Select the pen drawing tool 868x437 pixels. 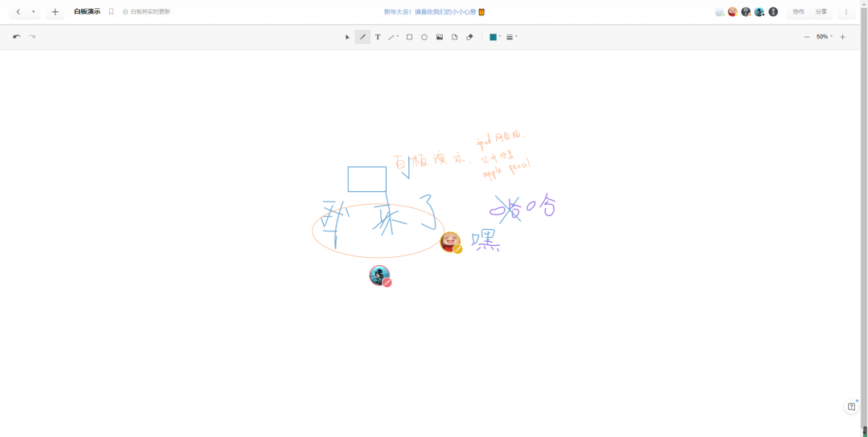362,37
